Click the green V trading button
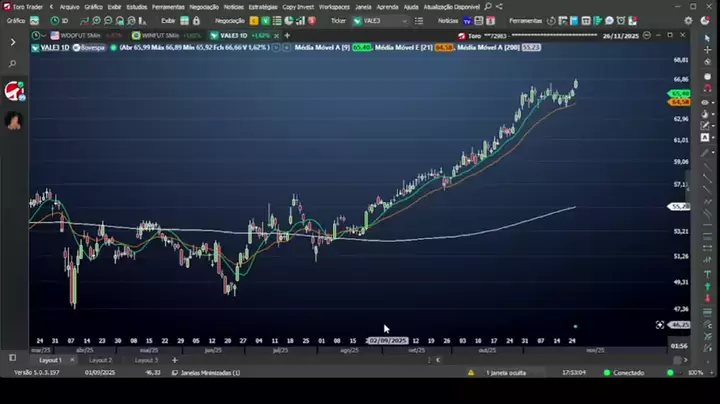 pyautogui.click(x=263, y=20)
